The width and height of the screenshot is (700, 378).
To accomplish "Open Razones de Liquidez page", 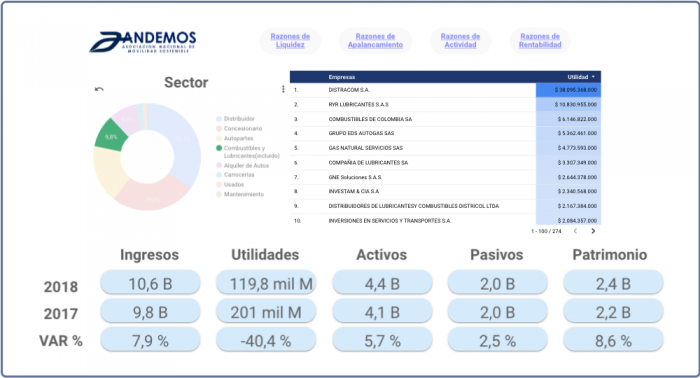I will click(x=290, y=41).
